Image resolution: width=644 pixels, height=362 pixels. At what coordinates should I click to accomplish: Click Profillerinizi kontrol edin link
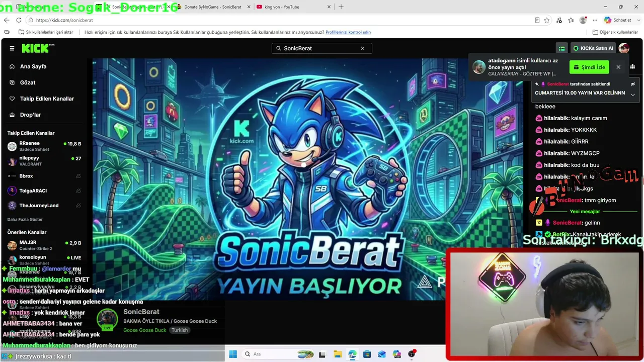[x=348, y=32]
